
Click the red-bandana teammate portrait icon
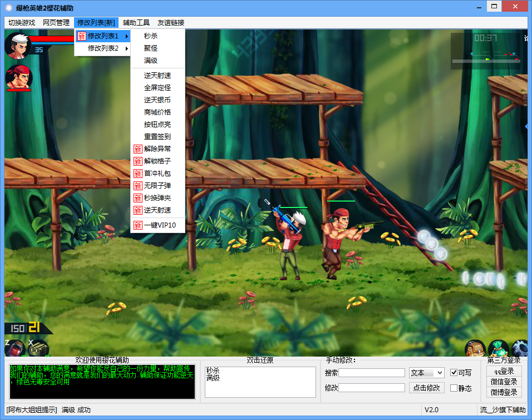(x=19, y=78)
